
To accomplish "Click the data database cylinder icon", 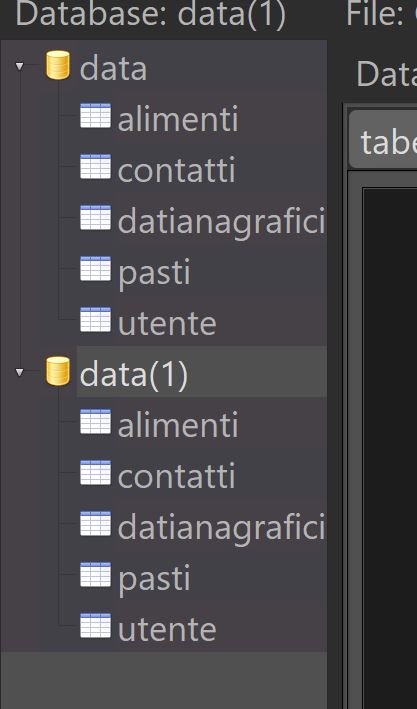I will 58,65.
